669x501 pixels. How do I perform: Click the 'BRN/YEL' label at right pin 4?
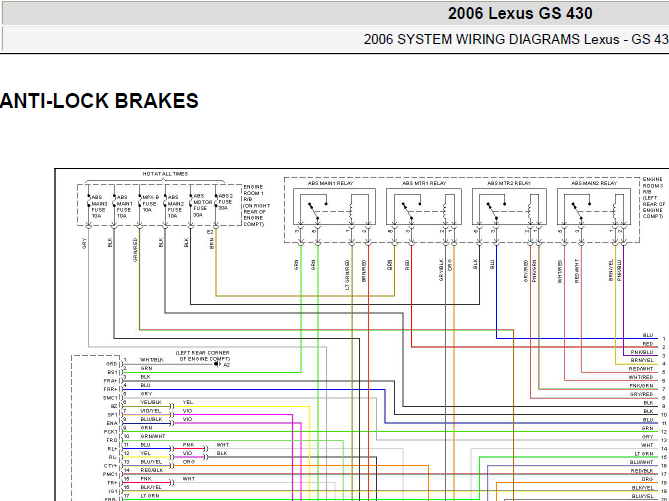pos(642,361)
